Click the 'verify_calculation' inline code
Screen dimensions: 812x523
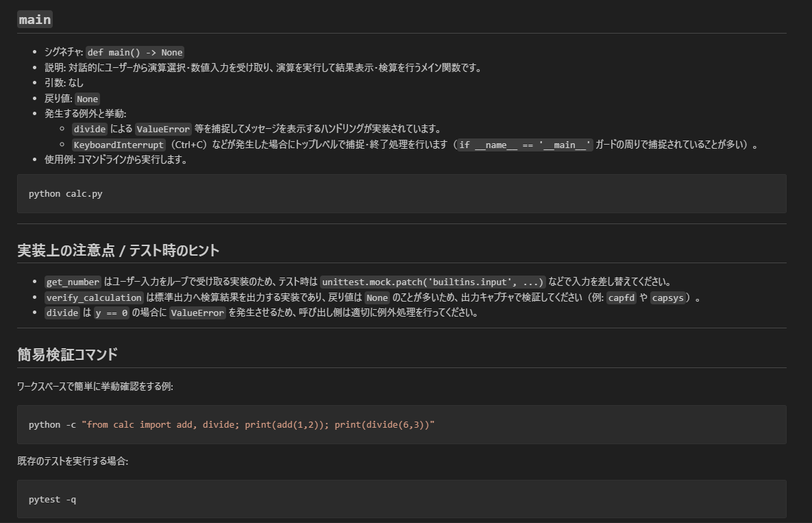[94, 297]
